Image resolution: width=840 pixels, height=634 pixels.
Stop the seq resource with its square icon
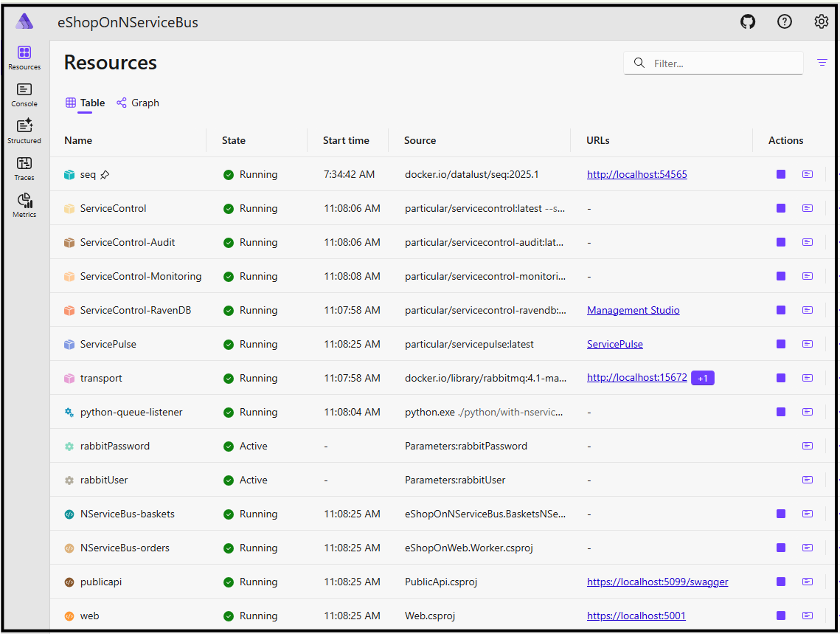coord(780,174)
